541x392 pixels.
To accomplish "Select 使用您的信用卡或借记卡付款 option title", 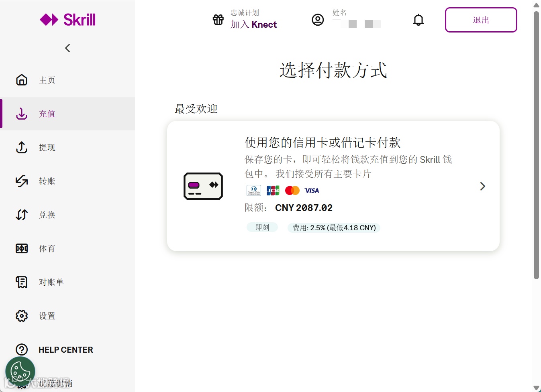I will click(323, 142).
